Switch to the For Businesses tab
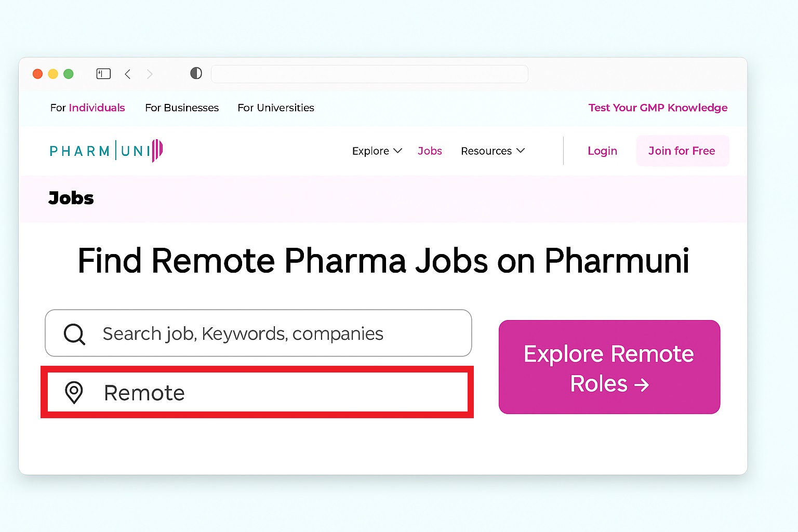798x532 pixels. pyautogui.click(x=182, y=108)
